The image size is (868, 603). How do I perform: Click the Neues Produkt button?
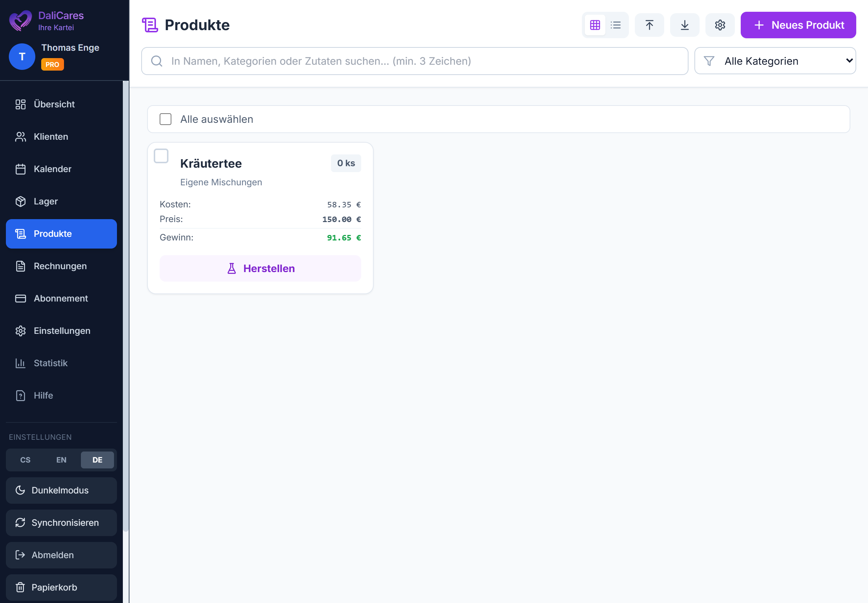tap(798, 25)
